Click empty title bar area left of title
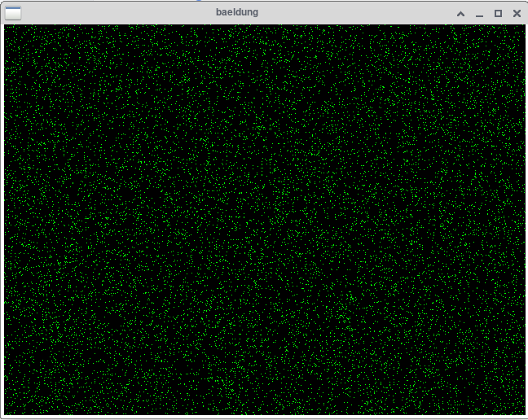 click(114, 12)
